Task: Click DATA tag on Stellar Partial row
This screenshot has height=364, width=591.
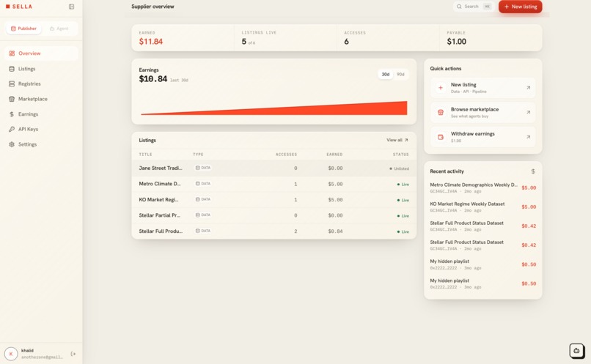Action: click(x=203, y=215)
